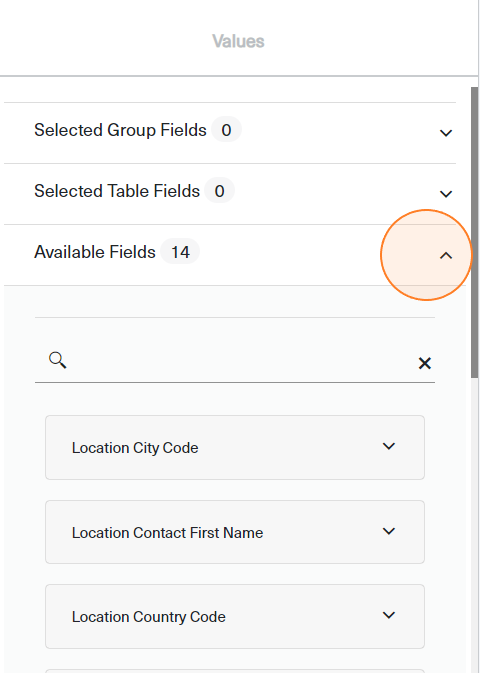Open the Location City Code dropdown arrow
Screen dimensions: 480x673
389,446
